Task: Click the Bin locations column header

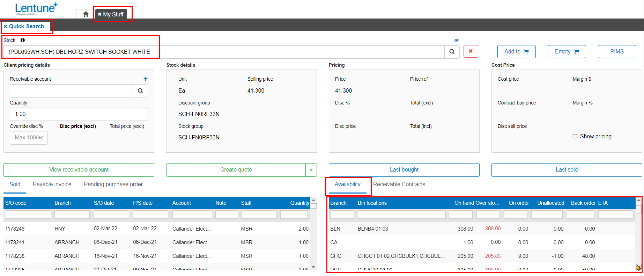Action: pos(372,203)
